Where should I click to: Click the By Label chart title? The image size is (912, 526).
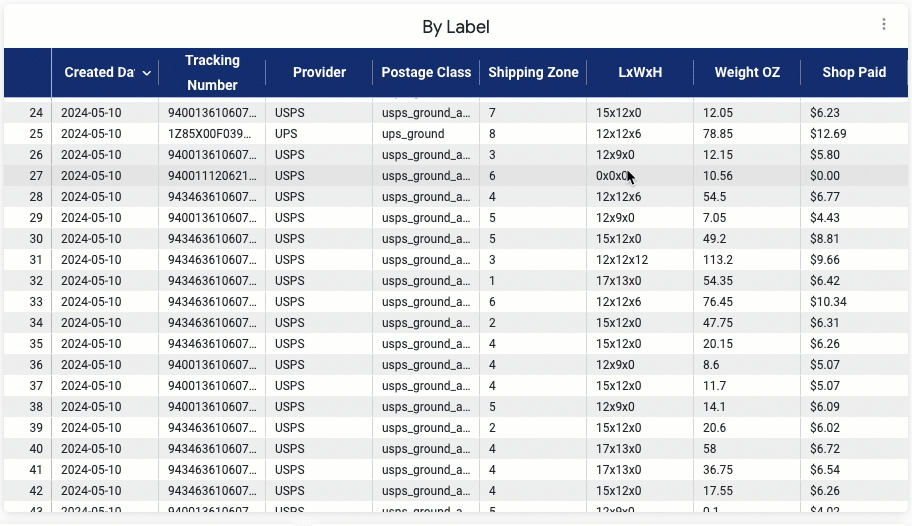tap(456, 27)
